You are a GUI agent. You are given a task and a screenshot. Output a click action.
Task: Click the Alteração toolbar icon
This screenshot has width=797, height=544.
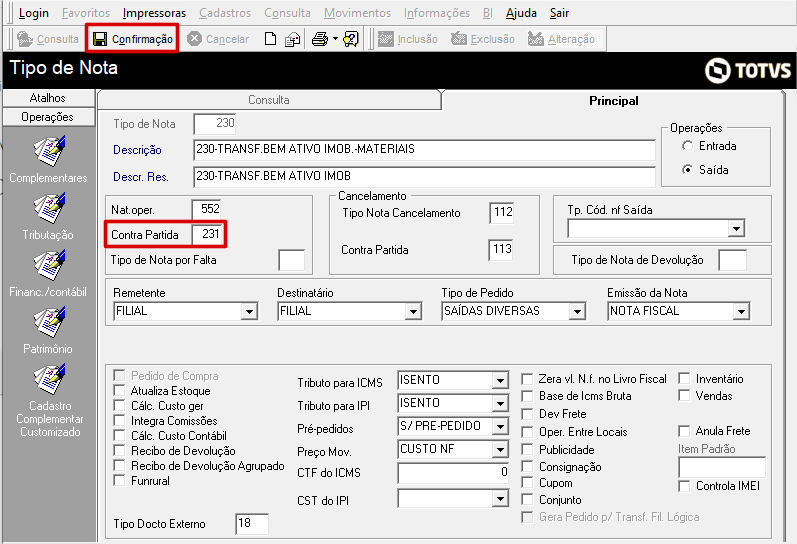point(535,39)
